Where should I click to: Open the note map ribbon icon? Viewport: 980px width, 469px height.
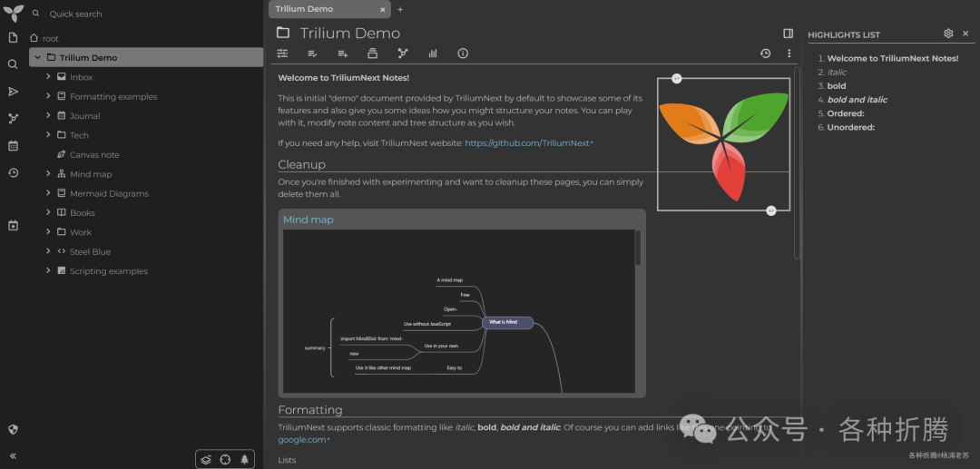coord(403,54)
